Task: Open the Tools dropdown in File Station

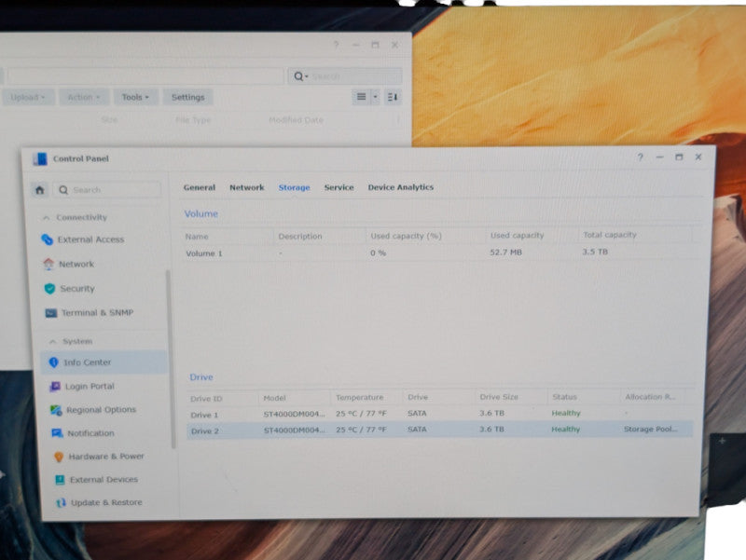Action: tap(135, 98)
